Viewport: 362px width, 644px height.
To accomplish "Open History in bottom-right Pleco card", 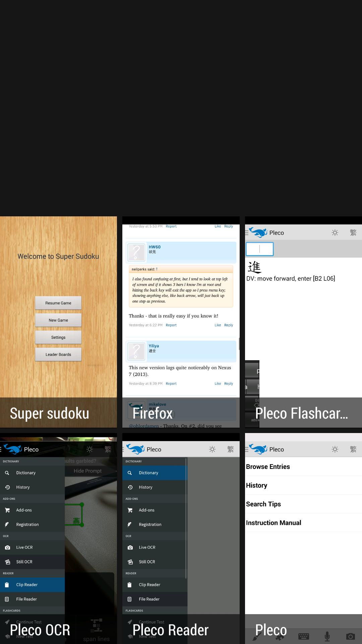I will 303,485.
